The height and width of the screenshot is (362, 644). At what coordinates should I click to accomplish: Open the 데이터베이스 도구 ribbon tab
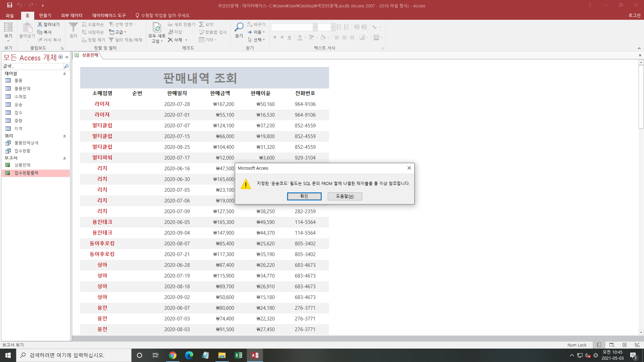[x=109, y=15]
